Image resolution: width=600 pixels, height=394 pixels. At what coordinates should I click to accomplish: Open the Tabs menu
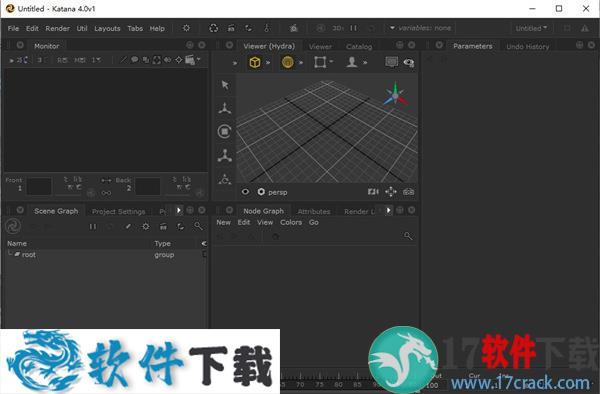point(135,28)
